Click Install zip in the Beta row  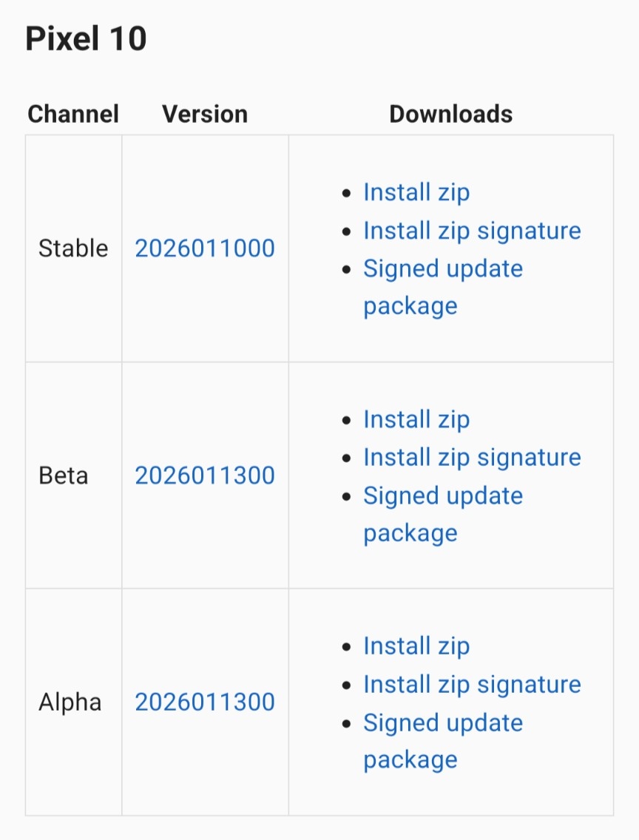tap(416, 419)
